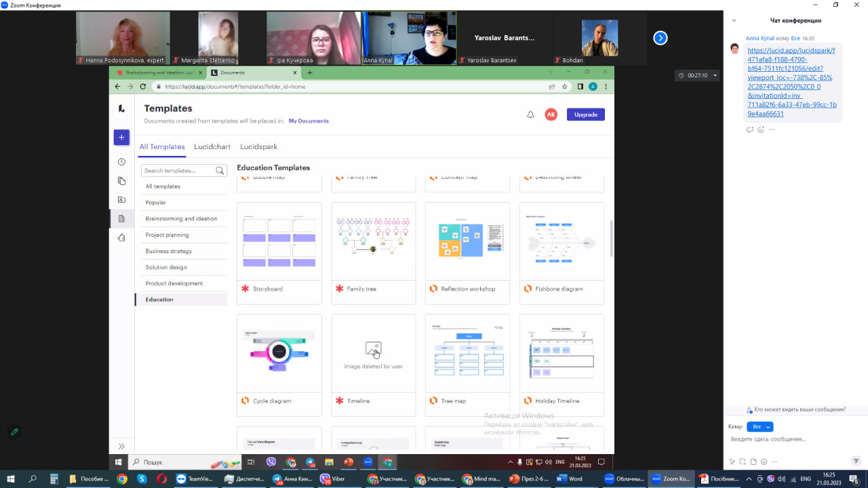Open the Integrations puzzle icon in sidebar
This screenshot has height=488, width=868.
click(x=121, y=238)
